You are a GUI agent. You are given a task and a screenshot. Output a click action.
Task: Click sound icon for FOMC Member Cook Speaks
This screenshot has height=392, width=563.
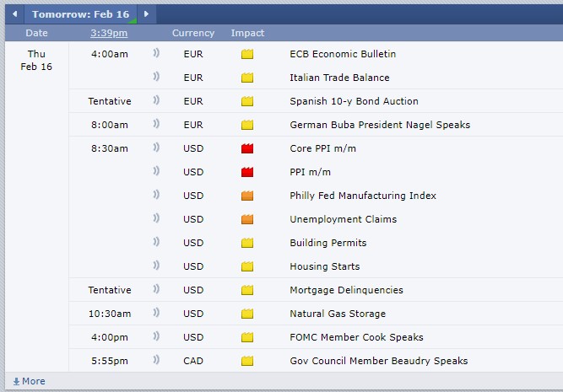(156, 337)
